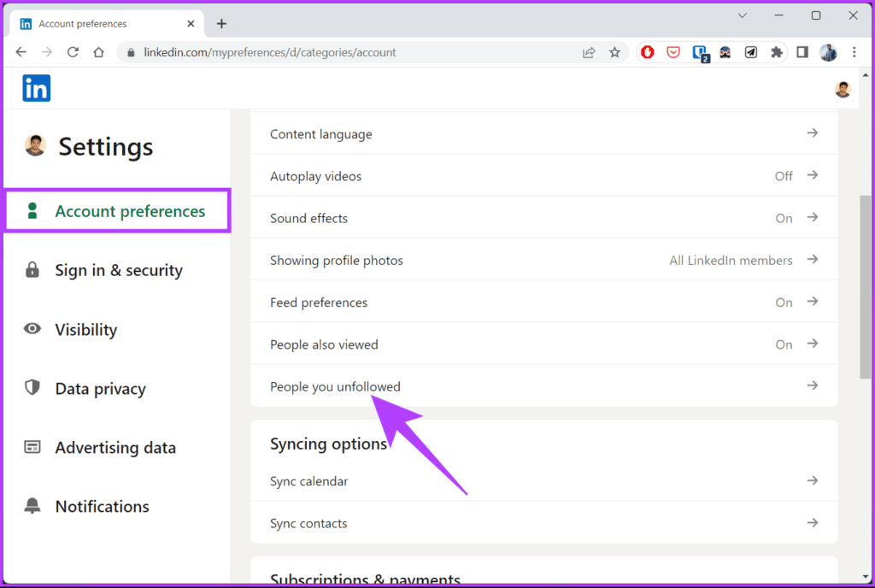Image resolution: width=875 pixels, height=588 pixels.
Task: Go to the browser home icon
Action: click(x=99, y=52)
